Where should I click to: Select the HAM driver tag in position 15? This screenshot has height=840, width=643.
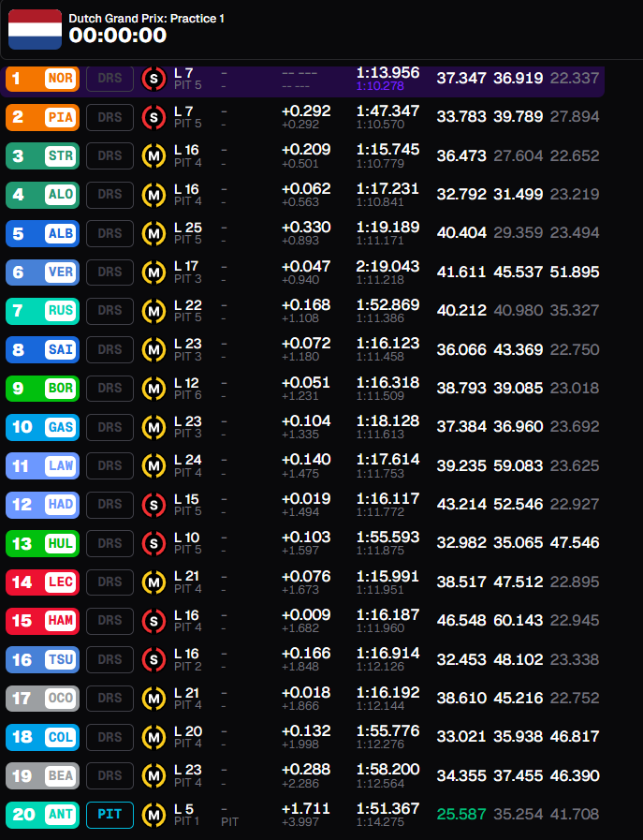(42, 620)
